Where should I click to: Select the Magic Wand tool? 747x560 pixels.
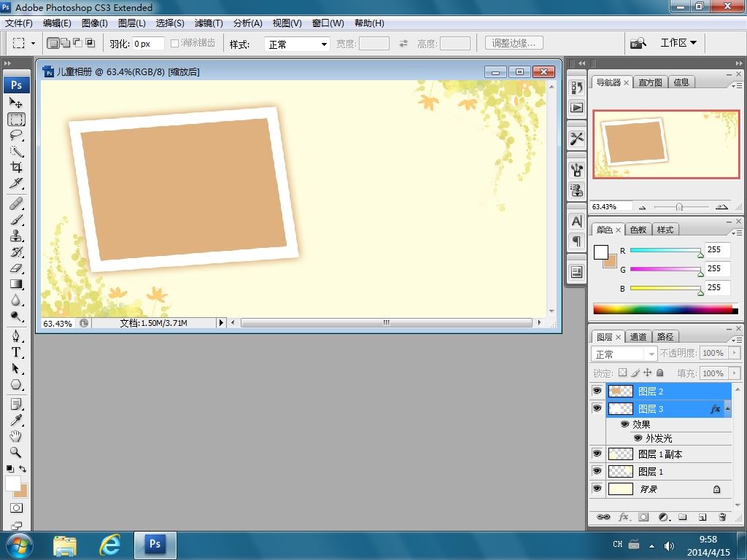pyautogui.click(x=16, y=152)
